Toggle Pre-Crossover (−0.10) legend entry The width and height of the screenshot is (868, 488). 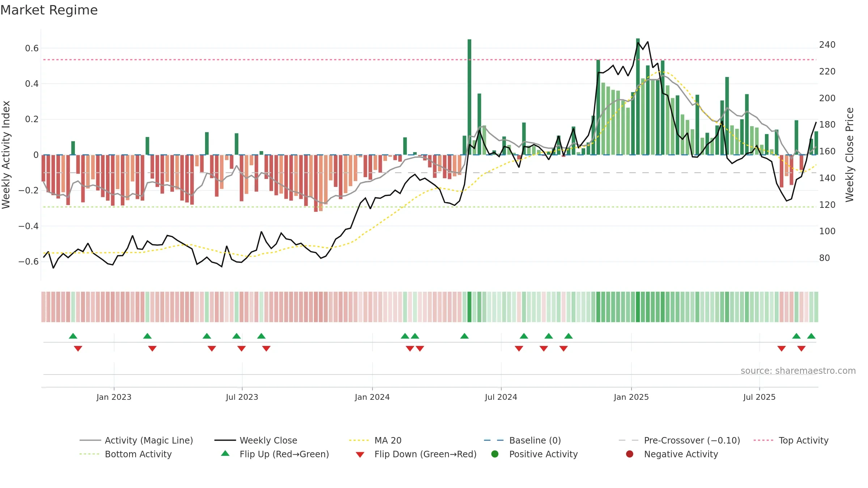pos(679,440)
